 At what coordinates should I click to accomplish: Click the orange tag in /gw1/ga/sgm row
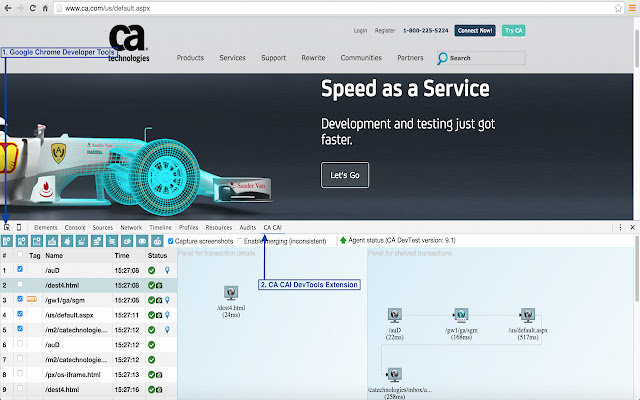(32, 299)
